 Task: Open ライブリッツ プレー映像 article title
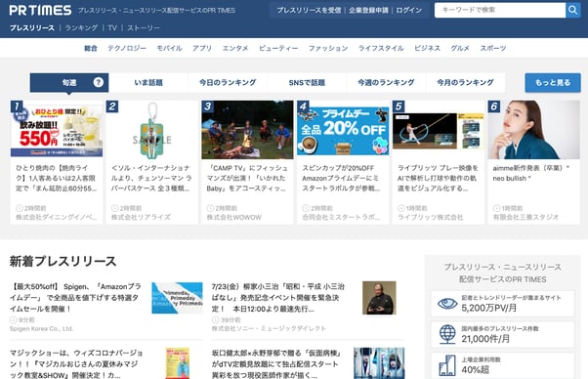(x=438, y=178)
